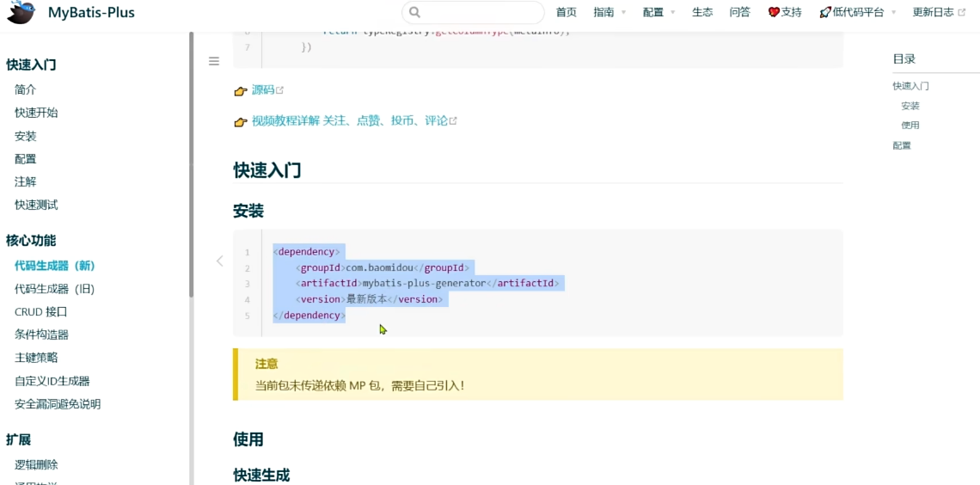Open 安全漏洞避免说明 in the sidebar
This screenshot has width=980, height=485.
tap(58, 404)
